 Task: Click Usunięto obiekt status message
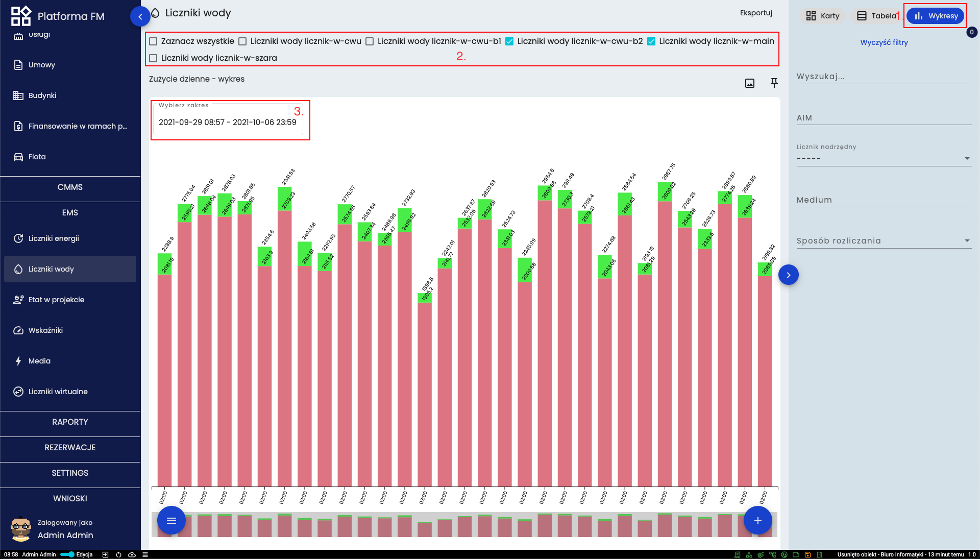pyautogui.click(x=900, y=554)
